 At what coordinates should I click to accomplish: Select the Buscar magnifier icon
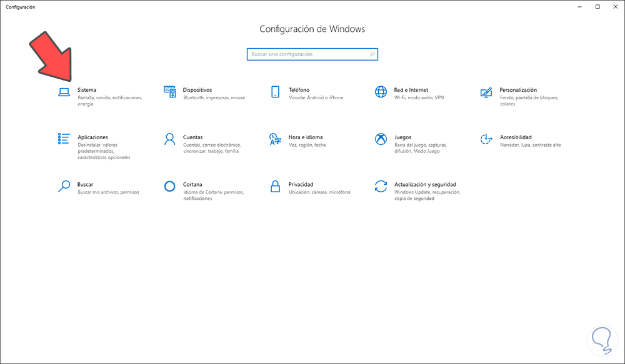(64, 186)
